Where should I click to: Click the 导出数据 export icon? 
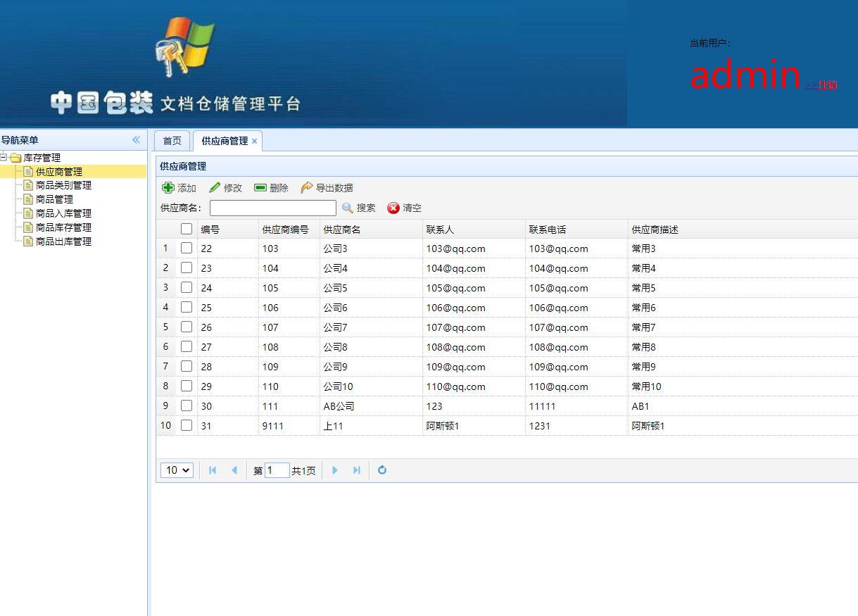[308, 187]
